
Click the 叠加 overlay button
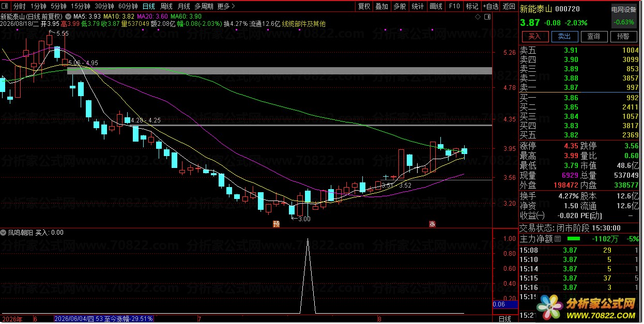[381, 6]
